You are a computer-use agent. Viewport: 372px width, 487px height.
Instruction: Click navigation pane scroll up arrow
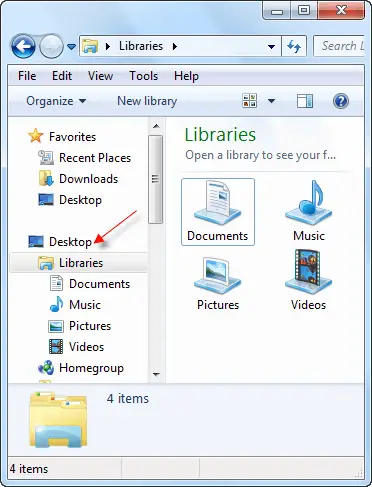tap(156, 126)
